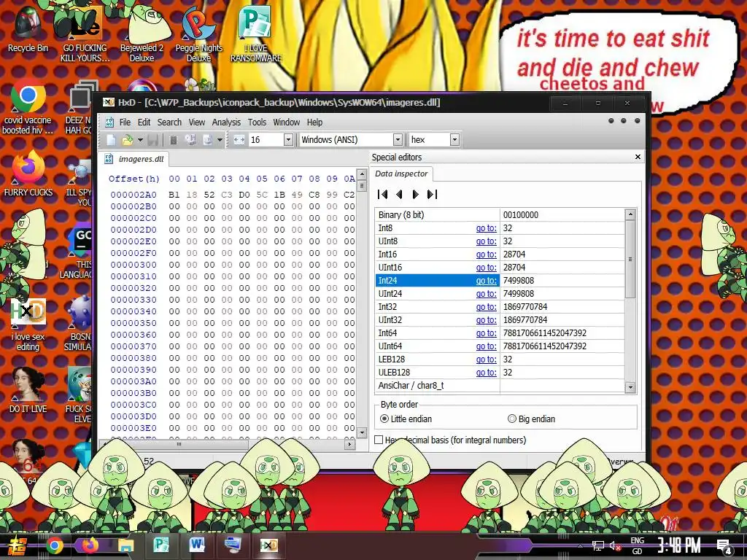Click the taskbar clock showing 3:48 PM

pos(678,545)
